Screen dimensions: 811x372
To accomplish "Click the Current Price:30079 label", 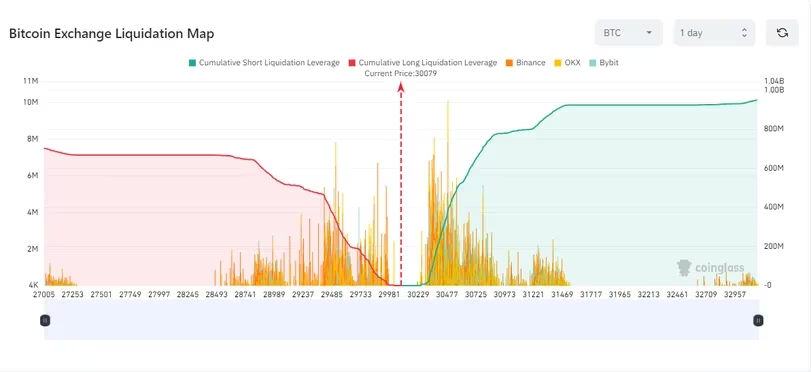I will 401,73.
